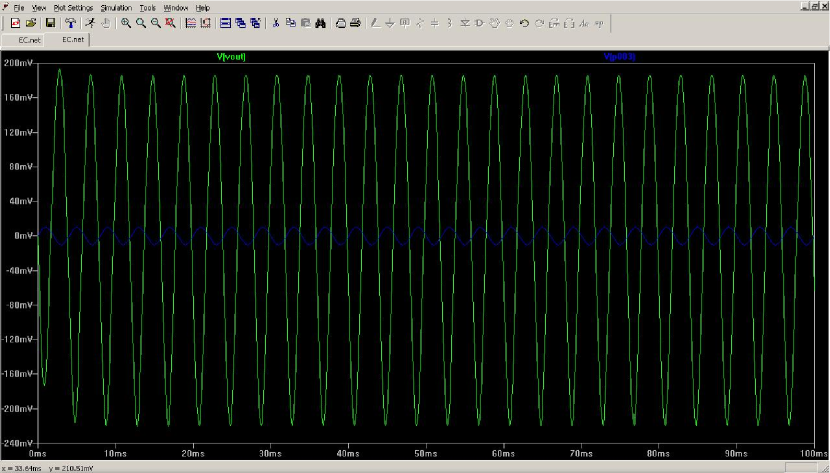This screenshot has height=473, width=830.
Task: Click the Find binoculars icon
Action: click(x=321, y=22)
